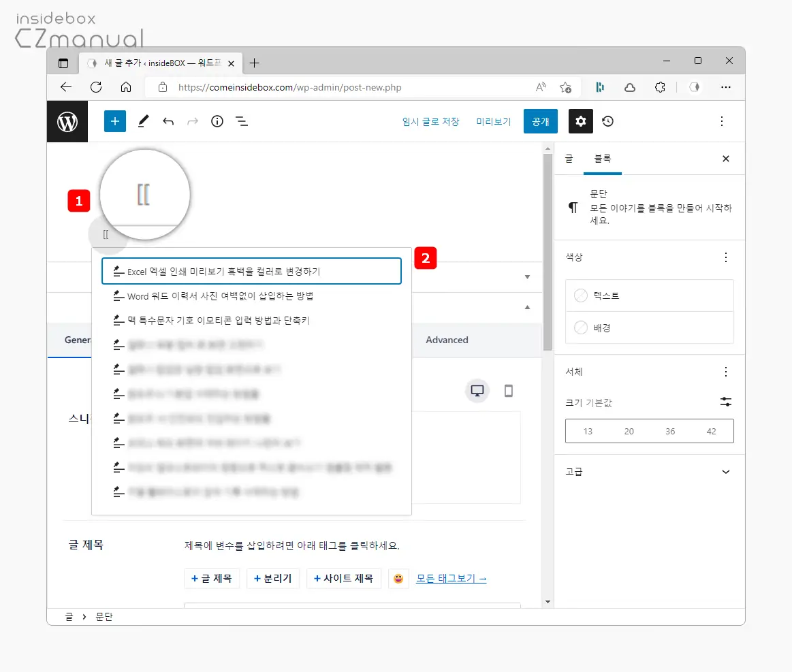
Task: Choose the 텍스트 color swatch
Action: [x=650, y=295]
